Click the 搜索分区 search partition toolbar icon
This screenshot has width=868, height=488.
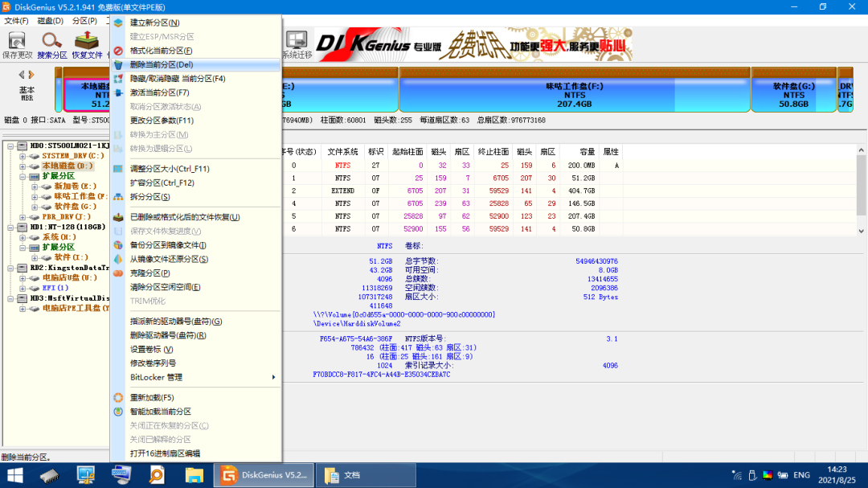pos(52,45)
